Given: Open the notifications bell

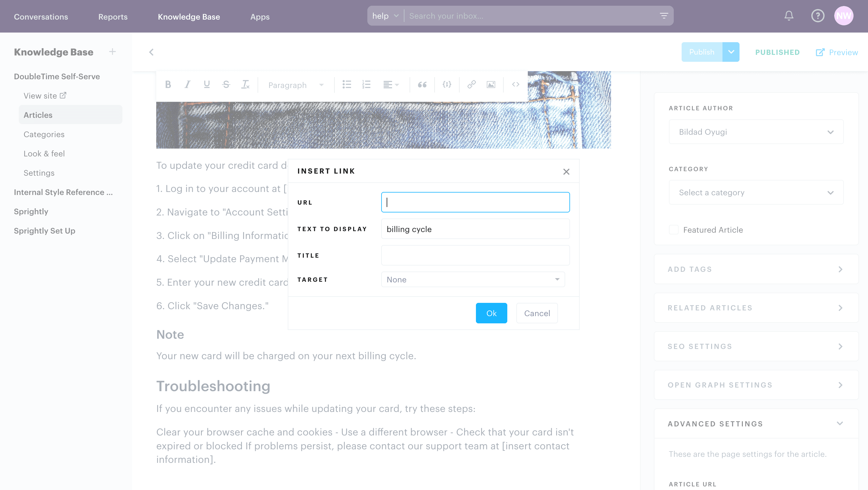Looking at the screenshot, I should [x=789, y=15].
